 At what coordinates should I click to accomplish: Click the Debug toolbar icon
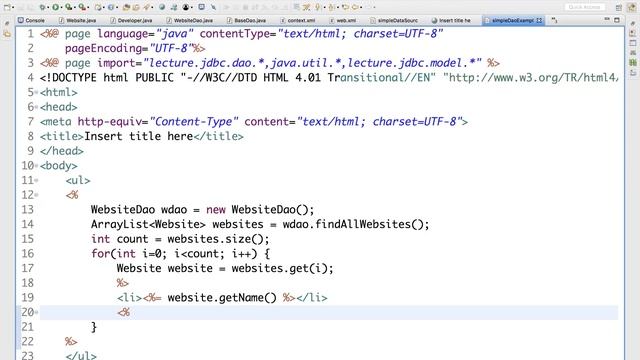[x=42, y=7]
